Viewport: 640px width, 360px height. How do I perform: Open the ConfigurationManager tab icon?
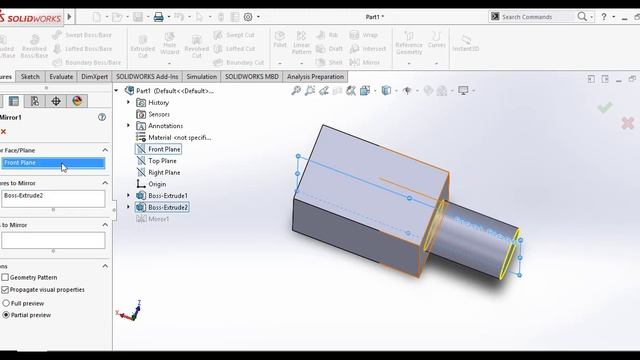pyautogui.click(x=35, y=101)
